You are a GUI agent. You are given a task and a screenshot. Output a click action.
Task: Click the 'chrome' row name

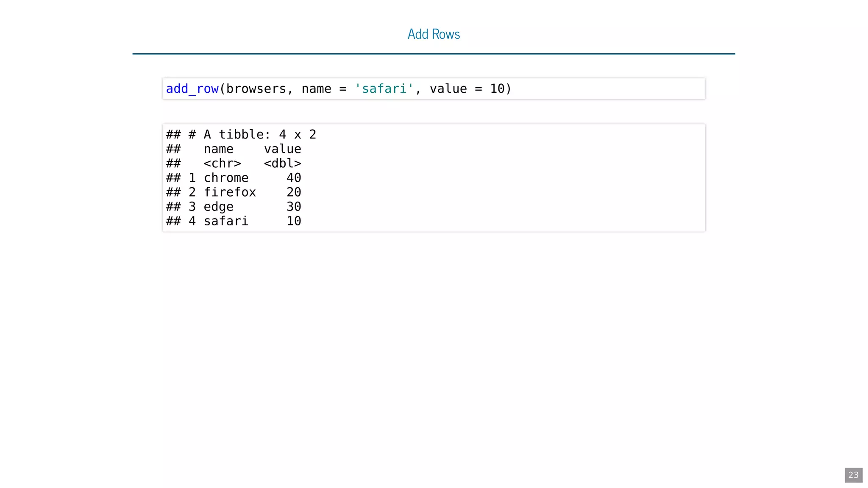pos(226,178)
